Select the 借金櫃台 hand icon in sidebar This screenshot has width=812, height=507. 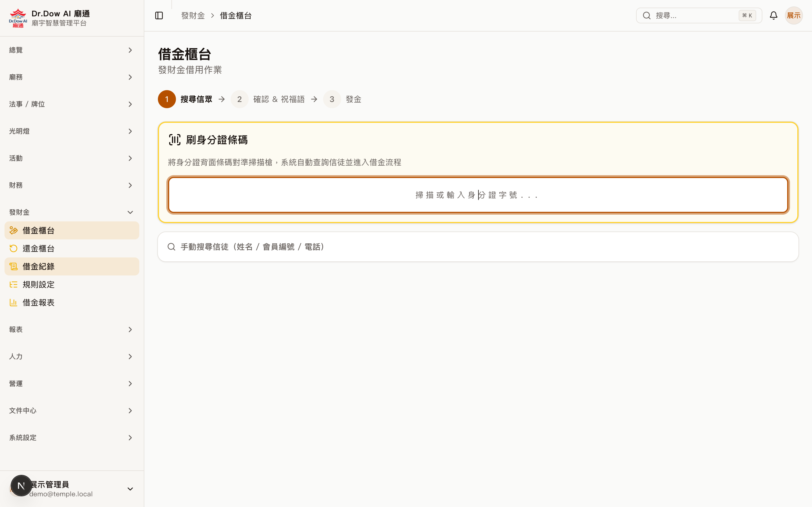click(14, 230)
